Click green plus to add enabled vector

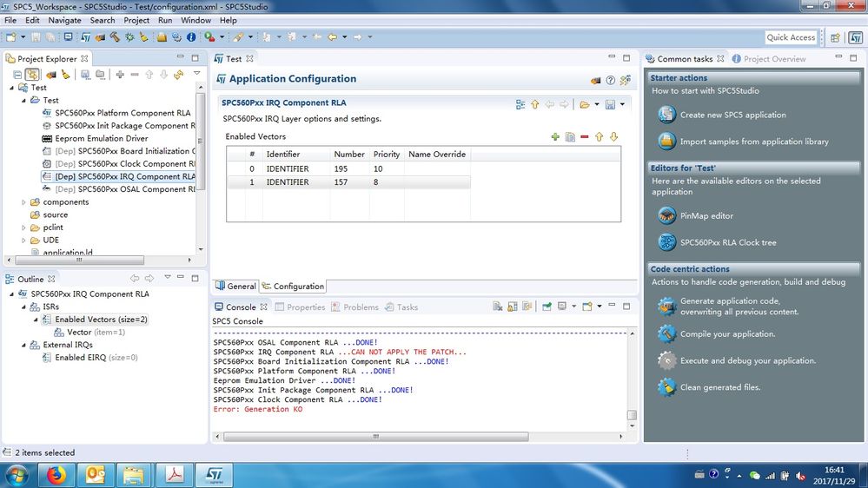pos(555,136)
